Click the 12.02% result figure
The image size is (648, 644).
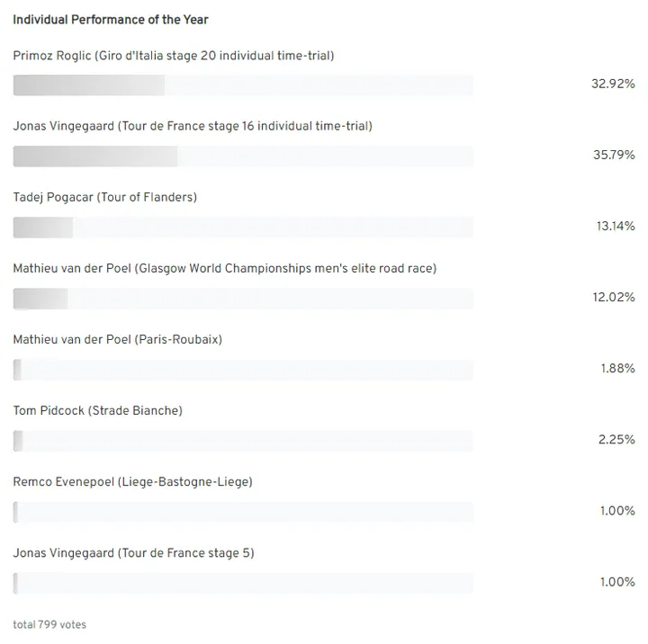[x=613, y=297]
